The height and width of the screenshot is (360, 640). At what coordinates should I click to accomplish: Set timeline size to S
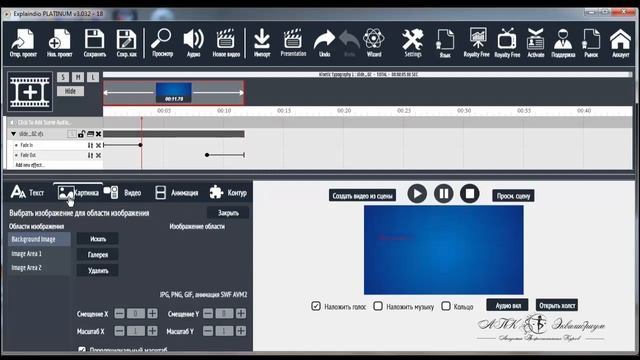point(63,77)
